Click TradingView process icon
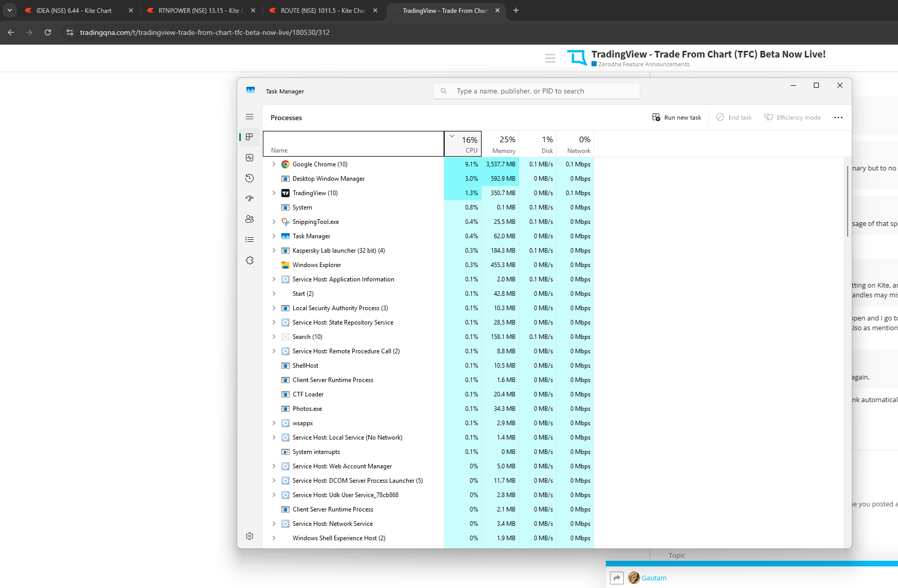The width and height of the screenshot is (898, 588). [x=285, y=193]
